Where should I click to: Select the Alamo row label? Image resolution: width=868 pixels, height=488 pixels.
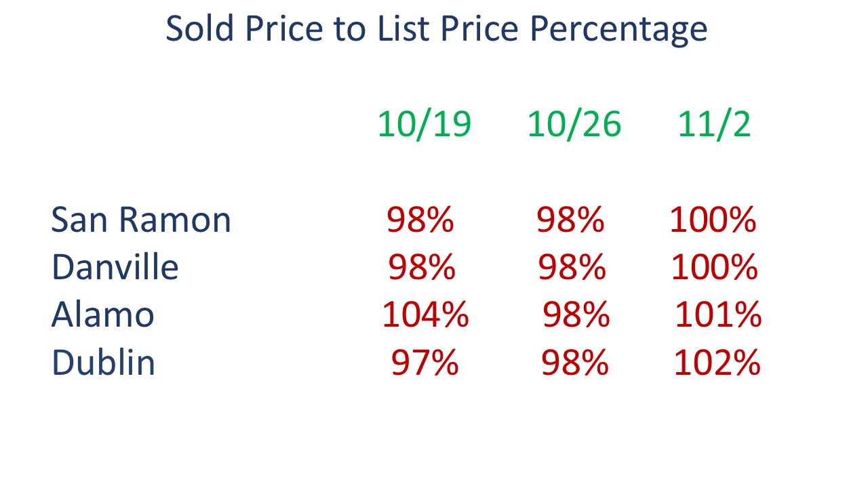click(x=102, y=314)
